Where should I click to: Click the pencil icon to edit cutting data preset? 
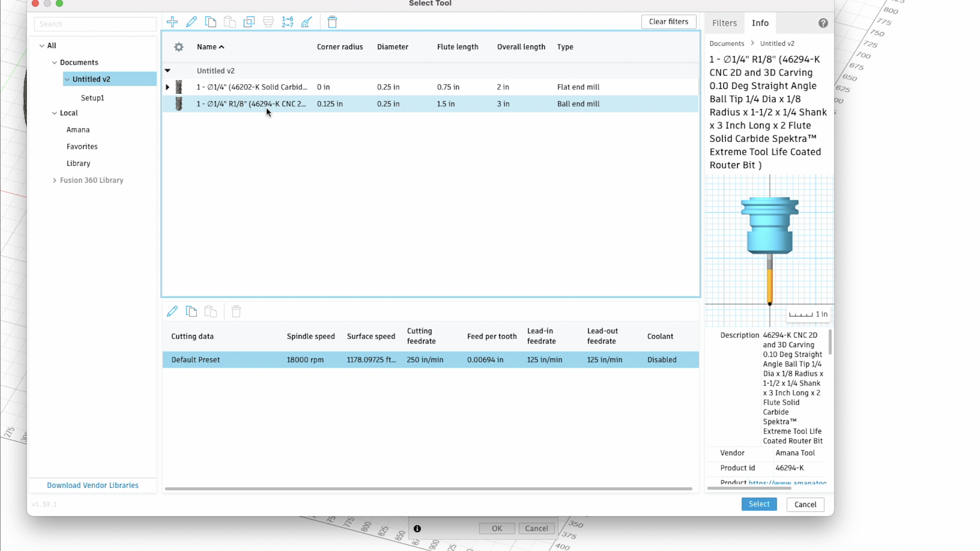[x=172, y=311]
